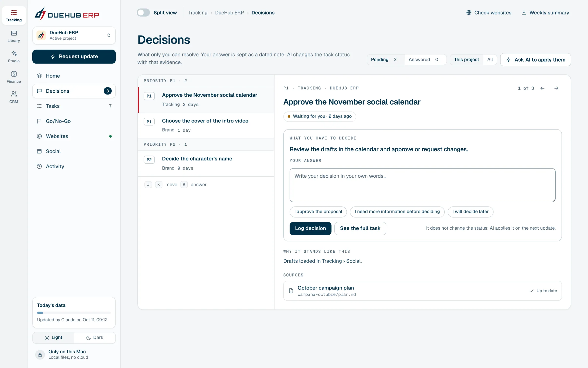Select Decide the character's name decision
The width and height of the screenshot is (588, 368).
click(206, 163)
